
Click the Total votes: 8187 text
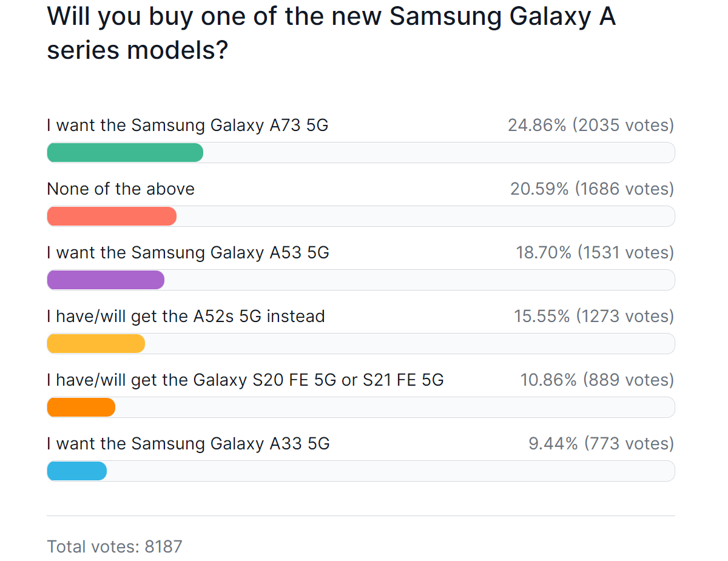(115, 546)
